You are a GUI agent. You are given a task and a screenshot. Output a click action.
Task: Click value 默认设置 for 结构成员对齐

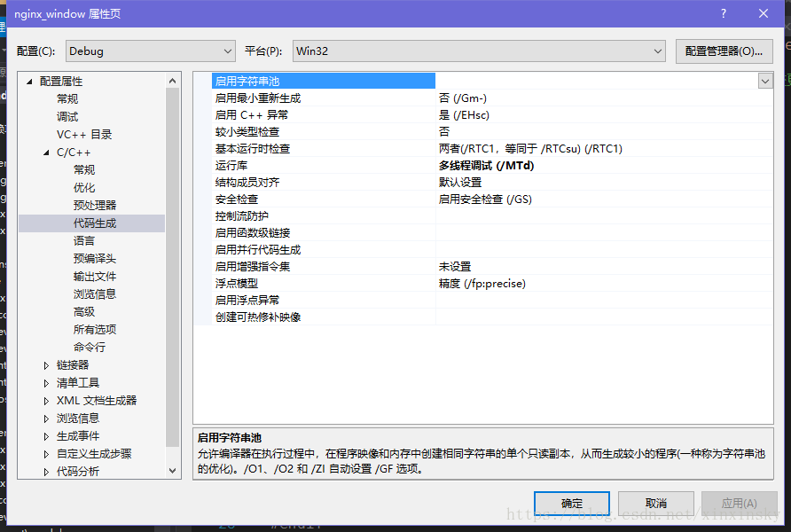point(460,182)
